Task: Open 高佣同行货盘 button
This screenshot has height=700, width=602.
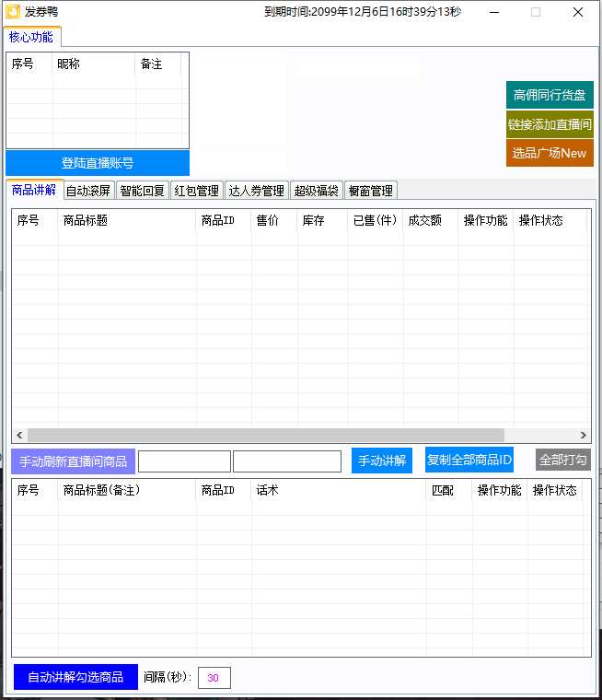Action: tap(550, 95)
